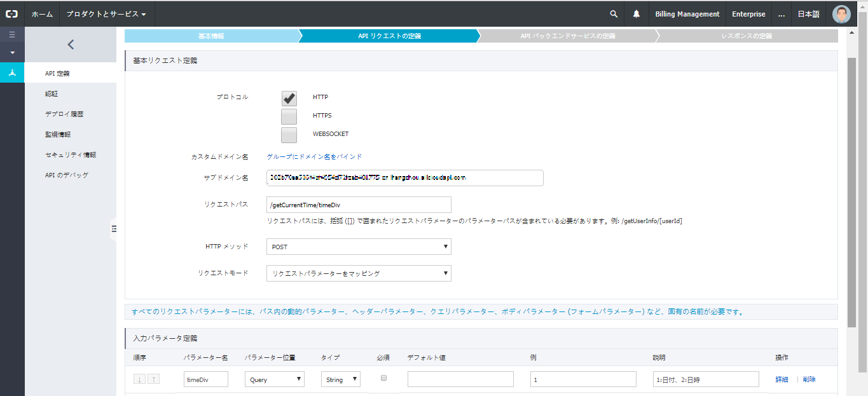This screenshot has width=868, height=396.
Task: Go to API リクエストの定義 step
Action: pos(389,36)
